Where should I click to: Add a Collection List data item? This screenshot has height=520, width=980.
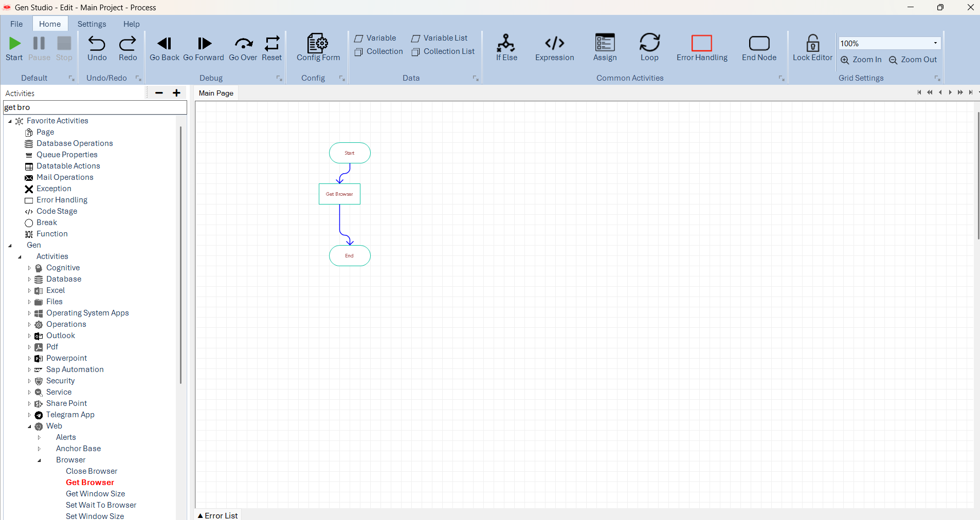pyautogui.click(x=443, y=51)
